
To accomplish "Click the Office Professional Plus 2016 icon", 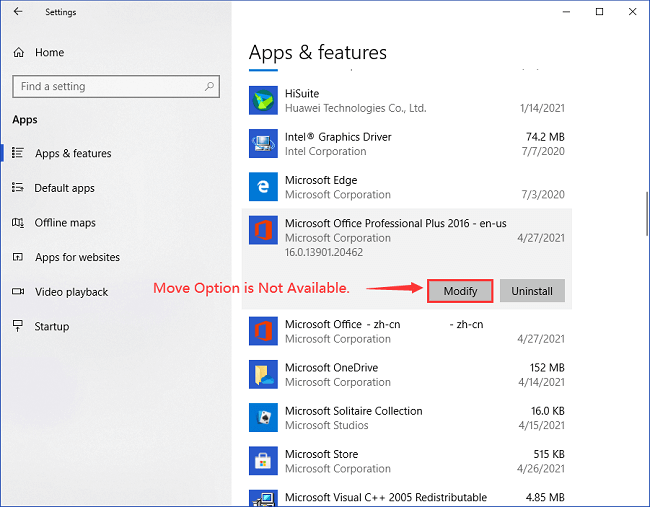I will click(x=263, y=231).
